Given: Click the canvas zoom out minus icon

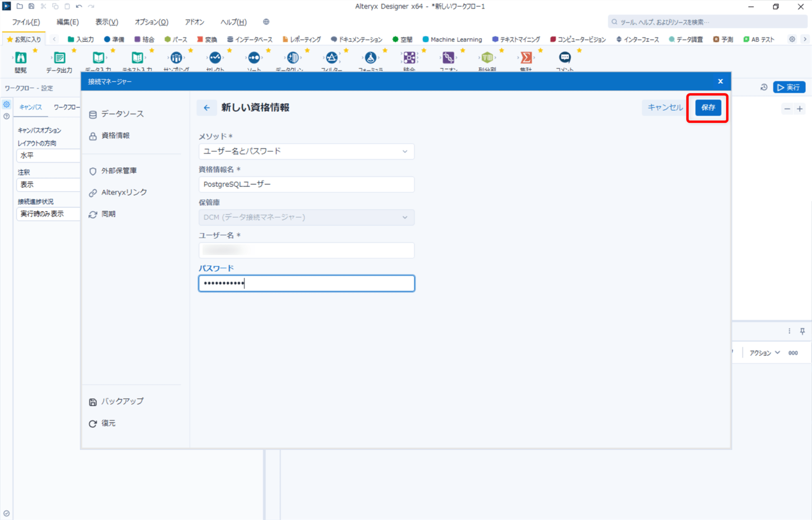Looking at the screenshot, I should pyautogui.click(x=787, y=109).
